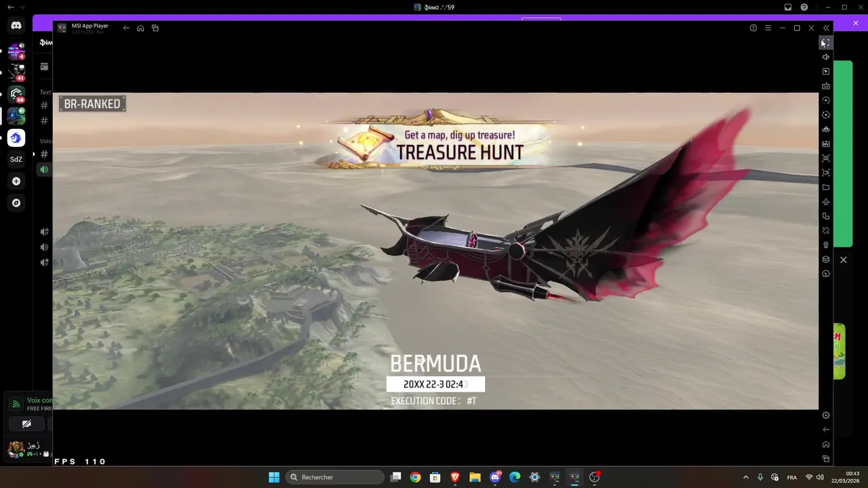Close the purple Discord banner X
Image resolution: width=868 pixels, height=488 pixels.
pos(856,23)
